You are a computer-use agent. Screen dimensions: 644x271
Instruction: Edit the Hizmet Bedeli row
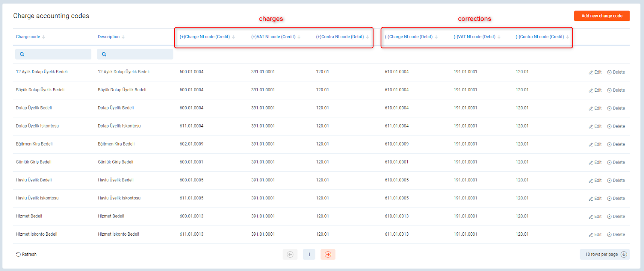(595, 217)
